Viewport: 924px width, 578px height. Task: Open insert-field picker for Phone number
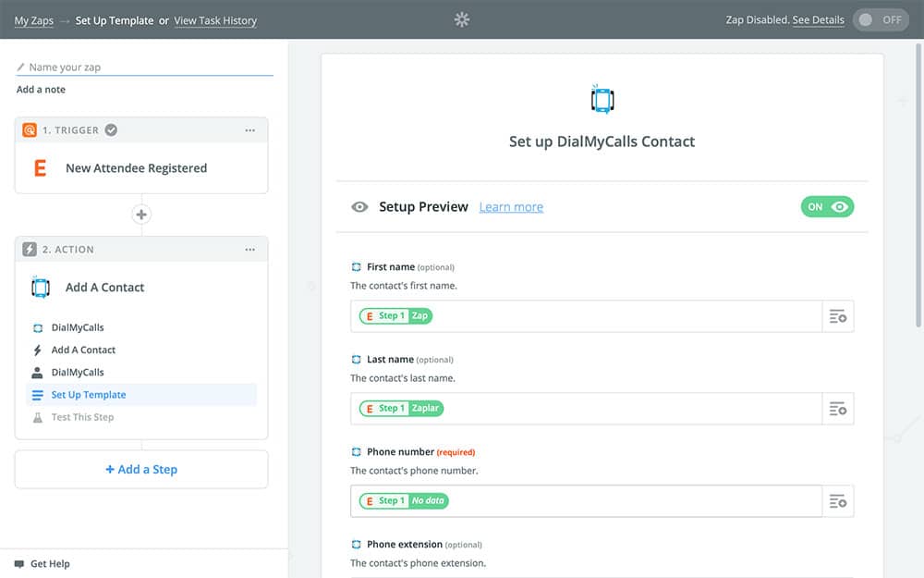(838, 501)
